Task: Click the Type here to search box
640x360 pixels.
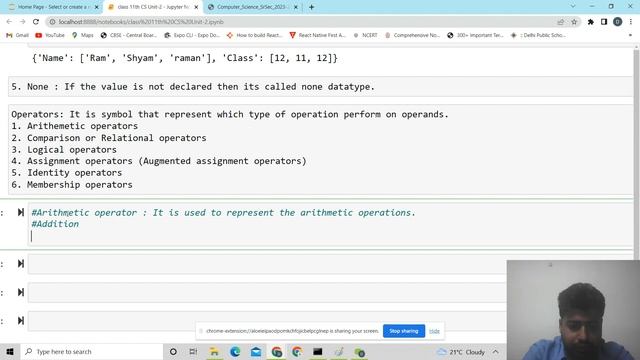Action: tap(92, 351)
